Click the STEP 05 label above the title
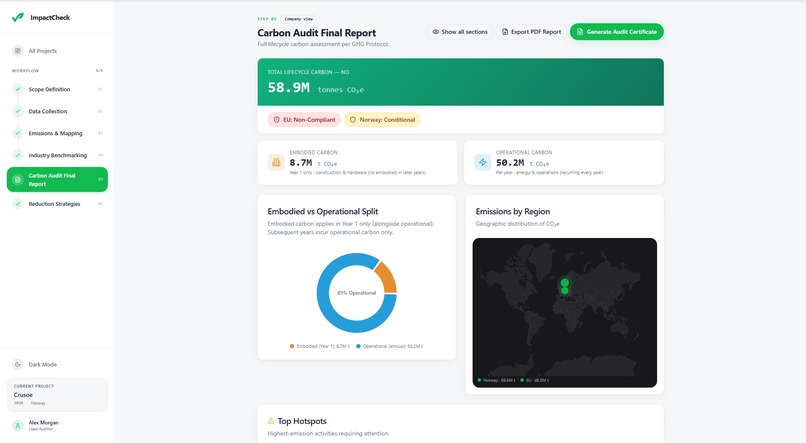Viewport: 806px width, 443px height. tap(267, 19)
